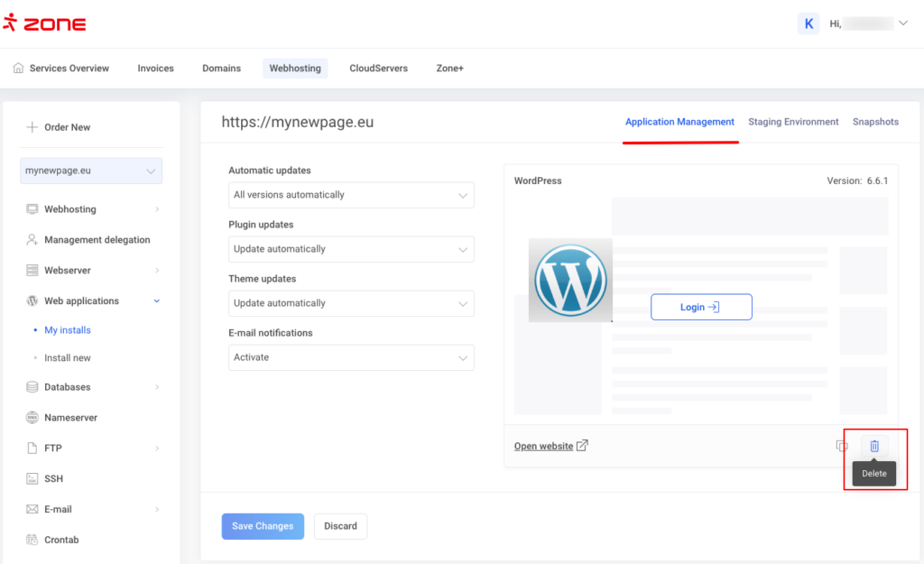This screenshot has height=564, width=924.
Task: Expand the Plugin updates dropdown
Action: [x=351, y=249]
